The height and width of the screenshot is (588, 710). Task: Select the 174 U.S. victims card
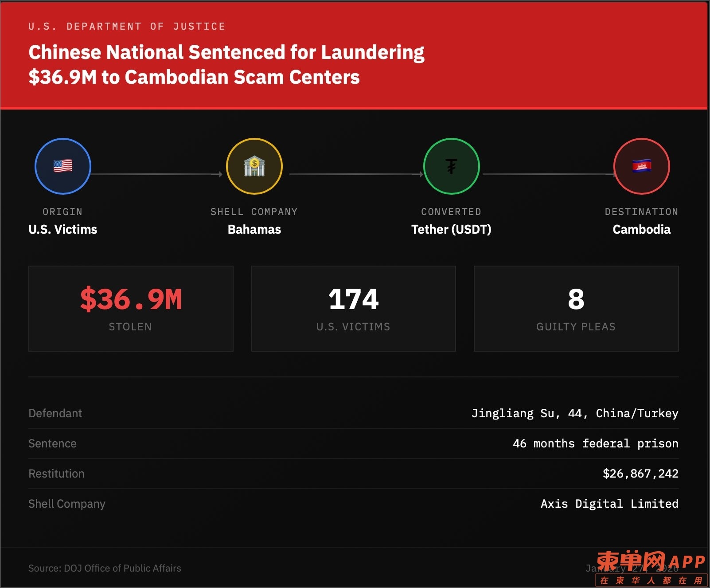tap(353, 309)
